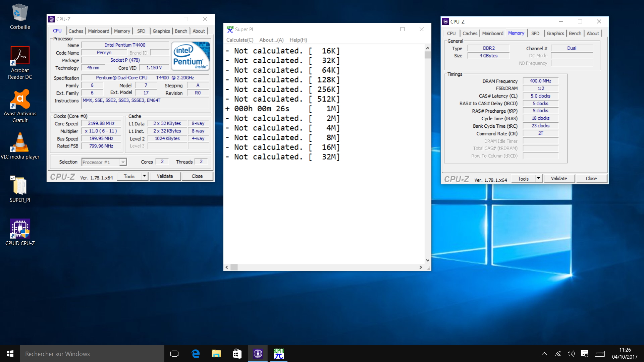Open Tools dropdown arrow in right CPU-Z

[x=539, y=178]
